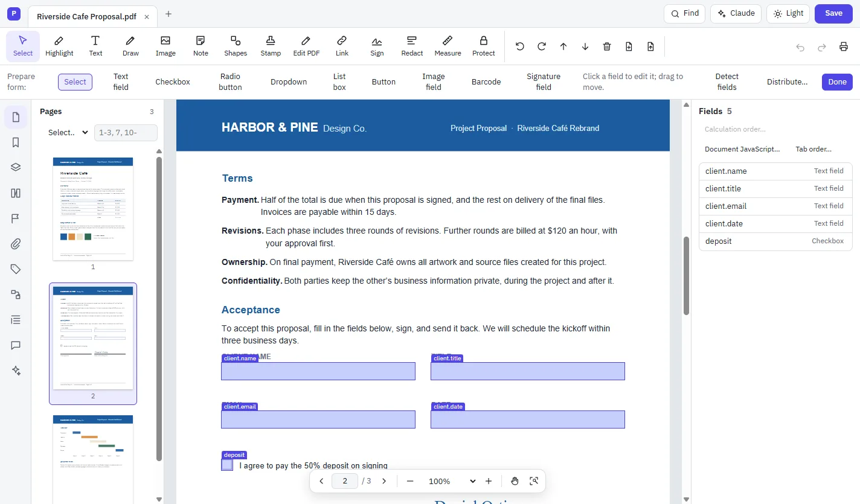
Task: Click the Detect fields button
Action: (727, 82)
